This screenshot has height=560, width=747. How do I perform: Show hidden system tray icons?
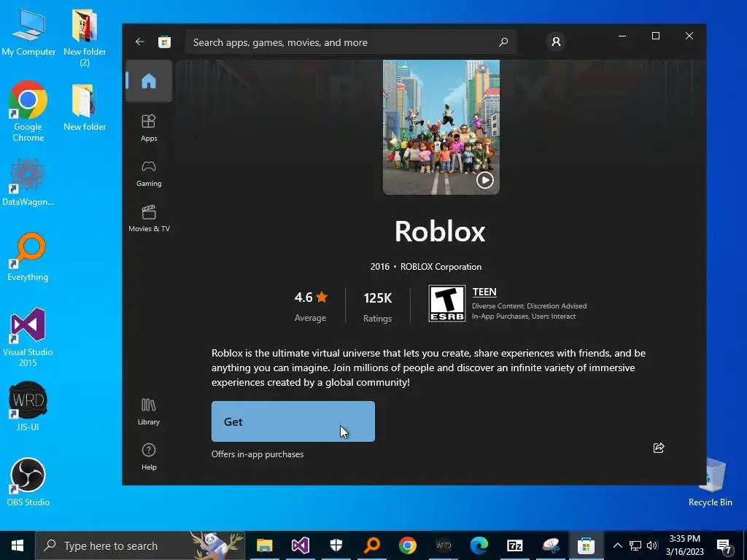click(x=617, y=545)
